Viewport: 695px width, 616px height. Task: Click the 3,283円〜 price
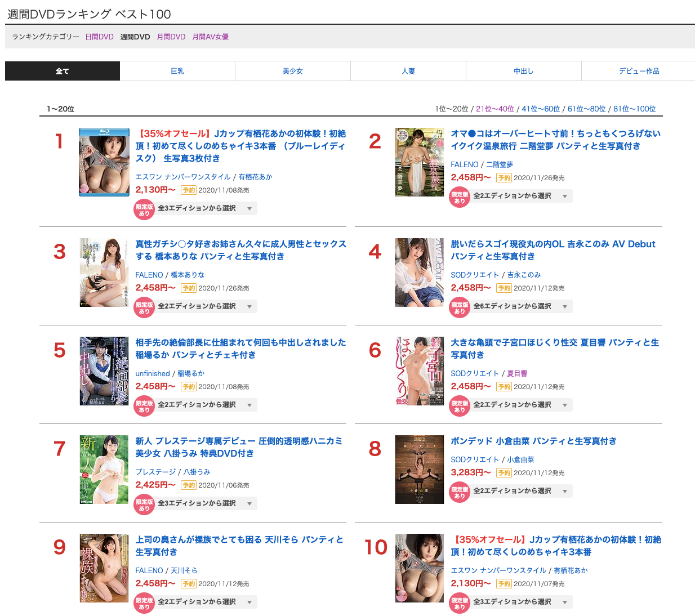(471, 472)
